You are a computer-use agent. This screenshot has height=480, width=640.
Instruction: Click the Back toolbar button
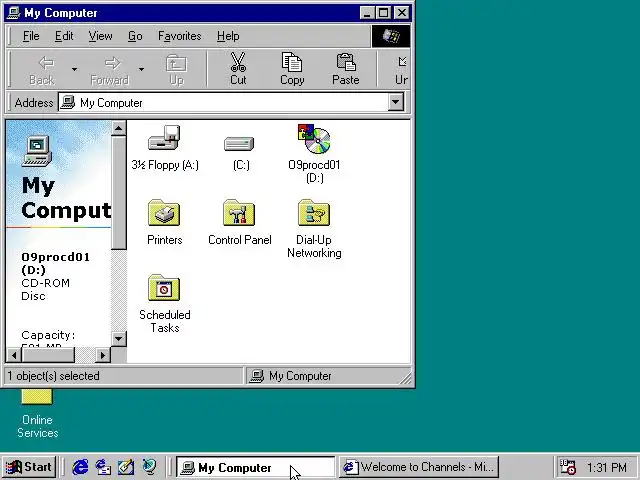click(41, 69)
